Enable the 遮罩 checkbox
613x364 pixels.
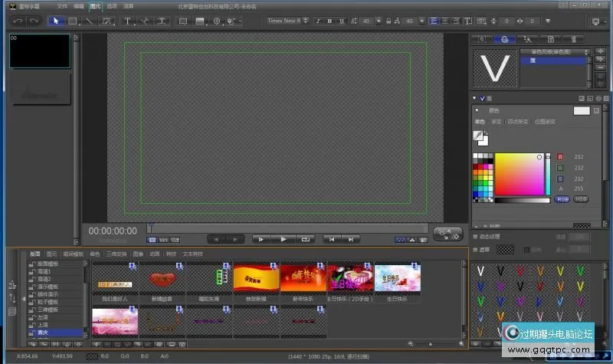pos(475,249)
